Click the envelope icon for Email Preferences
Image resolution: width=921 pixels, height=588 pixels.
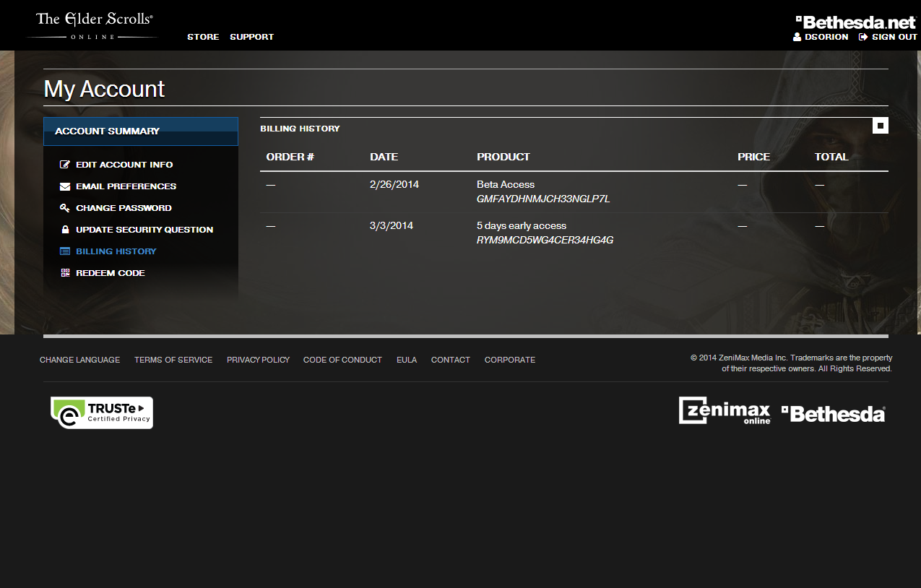[x=65, y=186]
